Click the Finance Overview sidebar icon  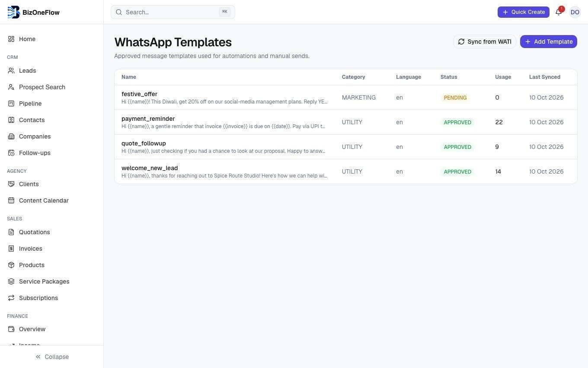click(11, 329)
